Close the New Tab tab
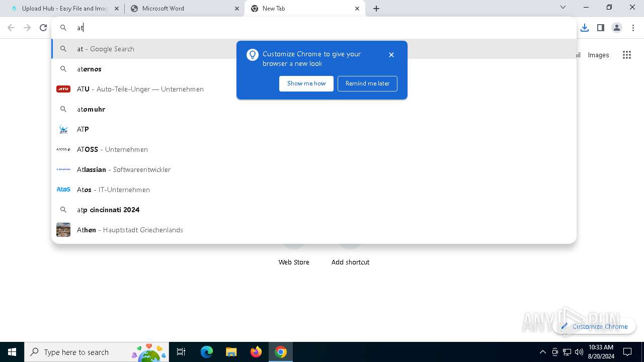The width and height of the screenshot is (644, 362). pos(357,9)
